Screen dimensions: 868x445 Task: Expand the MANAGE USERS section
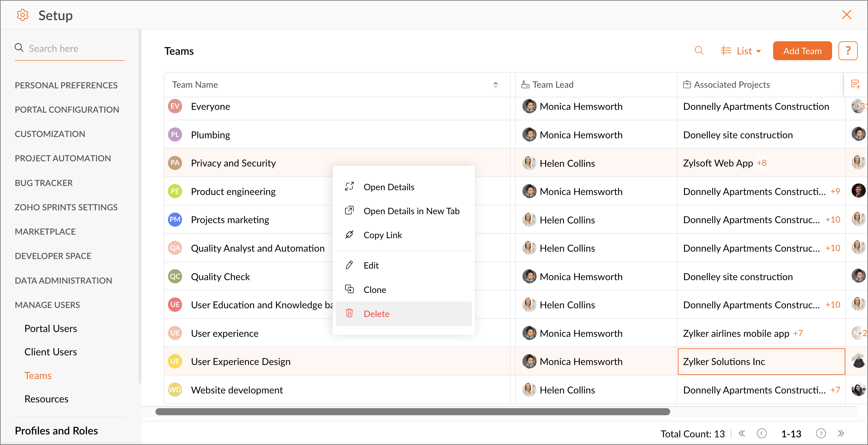click(x=47, y=305)
